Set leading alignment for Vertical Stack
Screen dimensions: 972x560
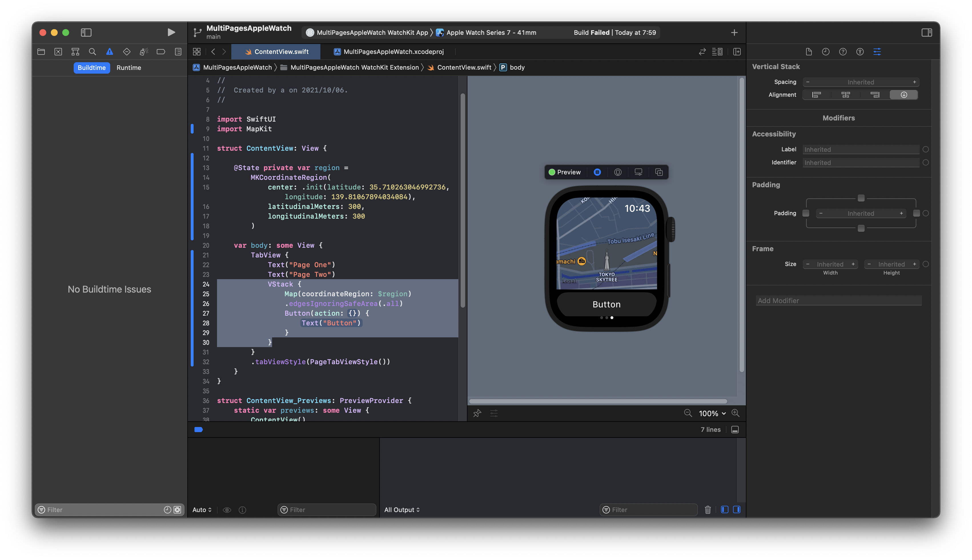point(817,94)
